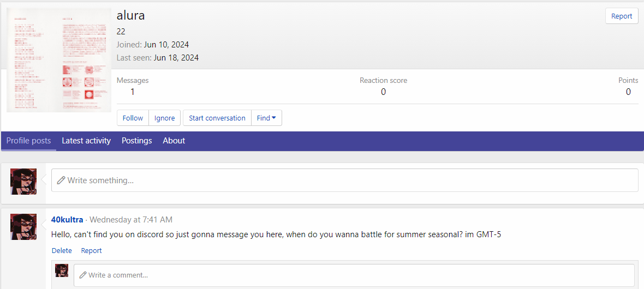The height and width of the screenshot is (289, 644).
Task: Click the avatar icon on 40kultra's post
Action: [x=23, y=227]
